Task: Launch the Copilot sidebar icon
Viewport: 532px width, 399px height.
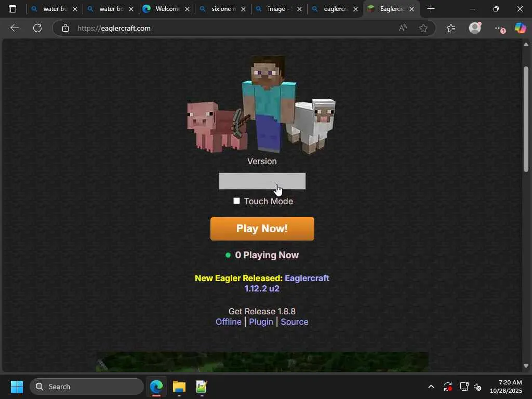Action: click(x=520, y=28)
